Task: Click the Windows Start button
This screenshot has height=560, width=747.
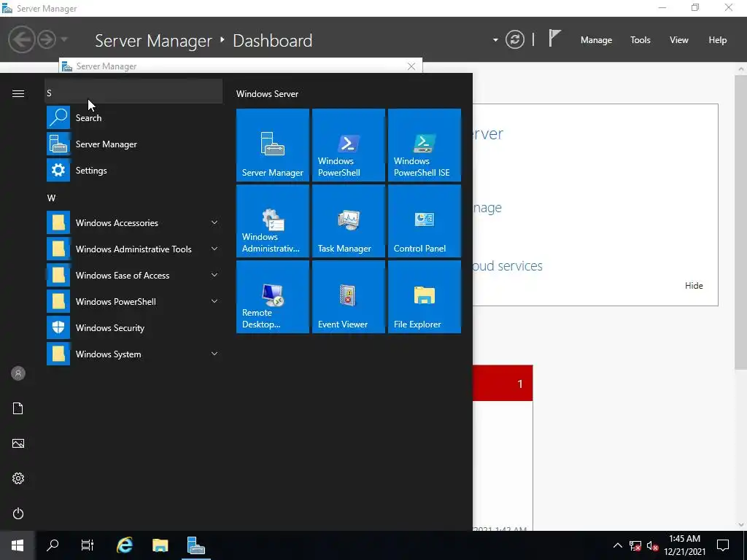Action: 18,545
